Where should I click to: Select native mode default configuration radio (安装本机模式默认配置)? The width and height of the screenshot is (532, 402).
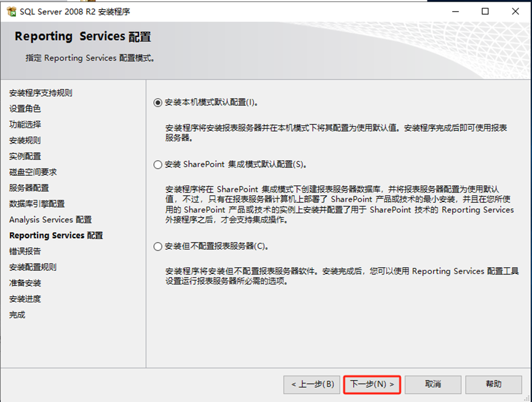click(x=158, y=103)
